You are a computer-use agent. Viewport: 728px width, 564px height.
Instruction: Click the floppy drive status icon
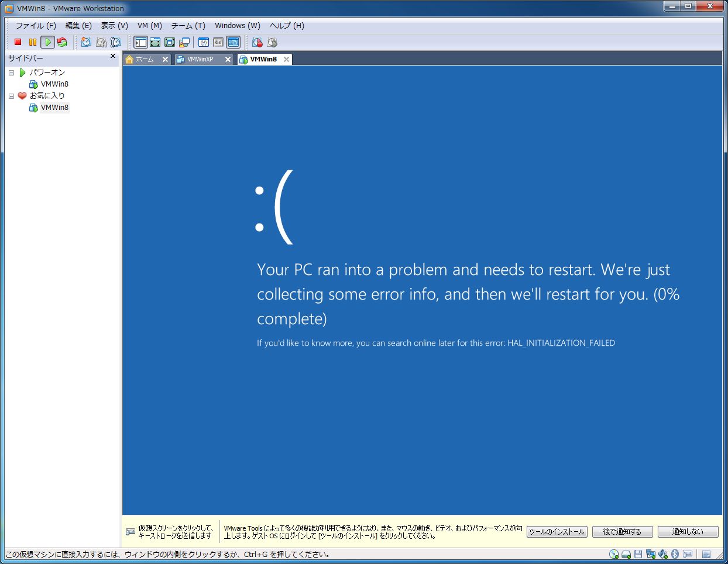coord(638,554)
